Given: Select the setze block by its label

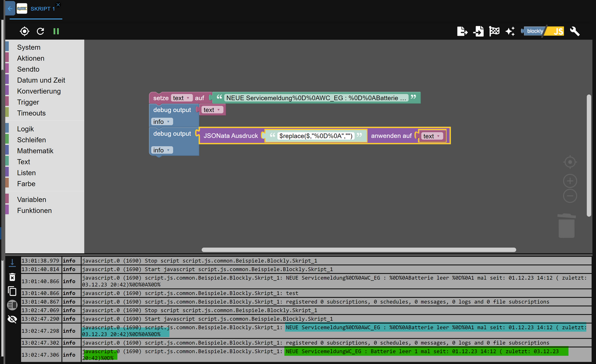Looking at the screenshot, I should tap(161, 98).
